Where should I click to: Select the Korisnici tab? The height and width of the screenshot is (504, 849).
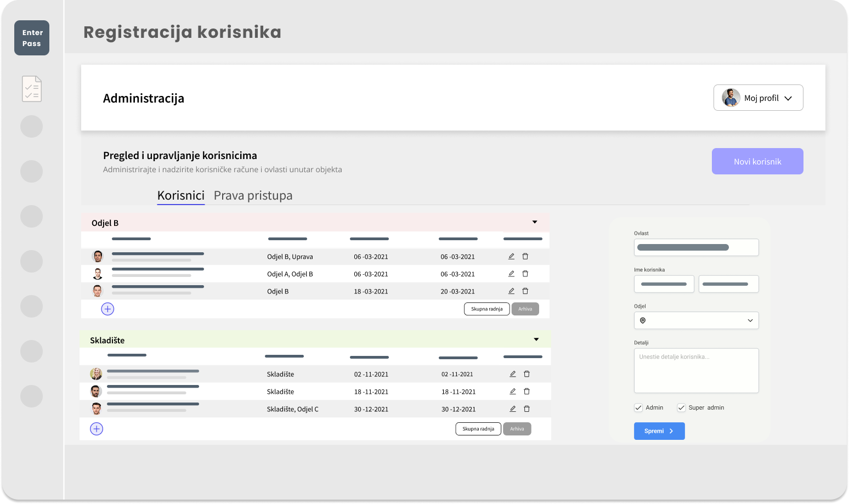[180, 195]
